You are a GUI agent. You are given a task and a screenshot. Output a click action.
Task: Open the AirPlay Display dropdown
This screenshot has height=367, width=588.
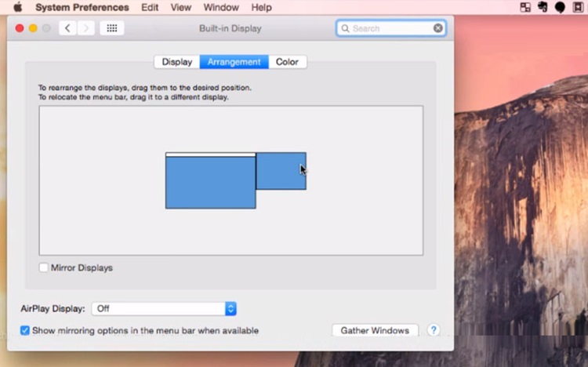pyautogui.click(x=164, y=309)
